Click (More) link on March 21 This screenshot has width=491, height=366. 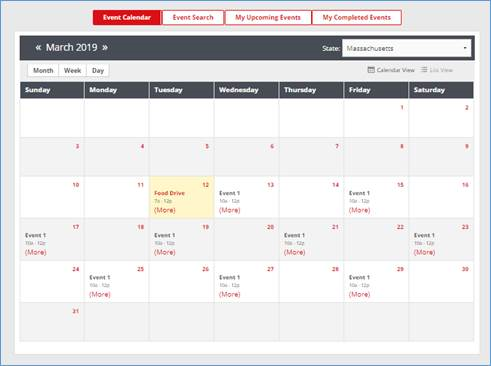click(x=294, y=252)
